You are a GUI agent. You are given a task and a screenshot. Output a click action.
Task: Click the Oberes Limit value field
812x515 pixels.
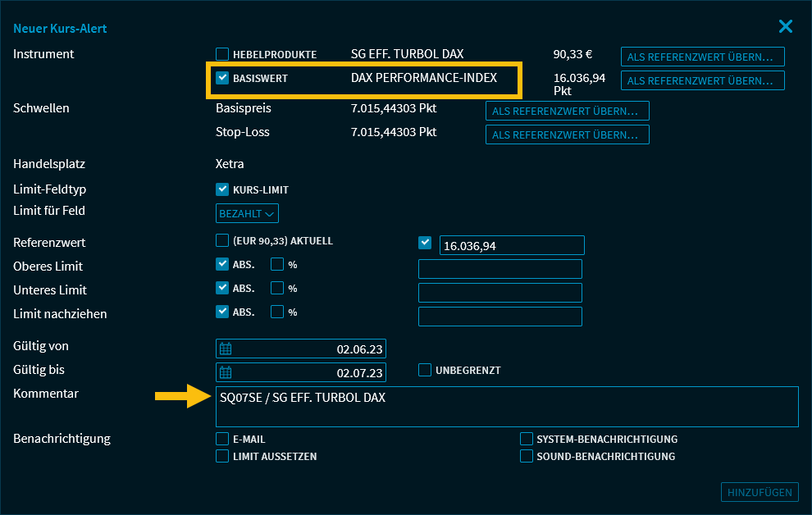point(500,269)
